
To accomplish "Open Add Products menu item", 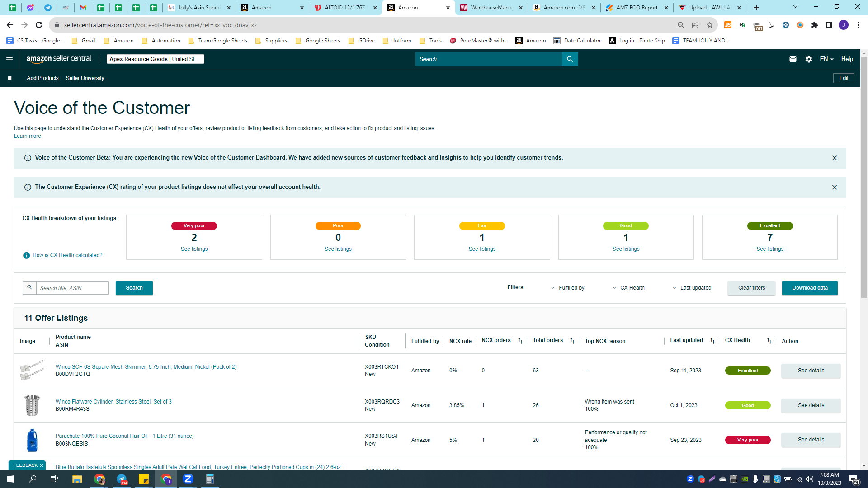I will tap(42, 78).
